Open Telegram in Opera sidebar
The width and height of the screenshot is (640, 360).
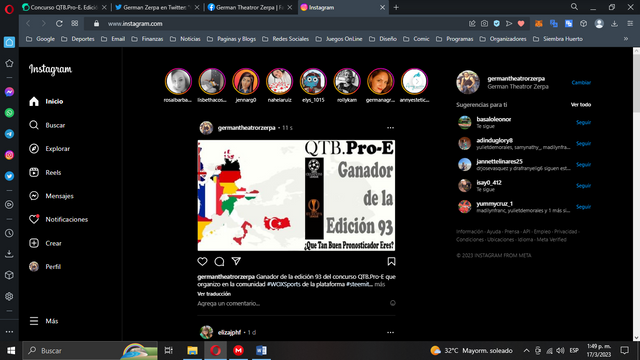(x=9, y=134)
